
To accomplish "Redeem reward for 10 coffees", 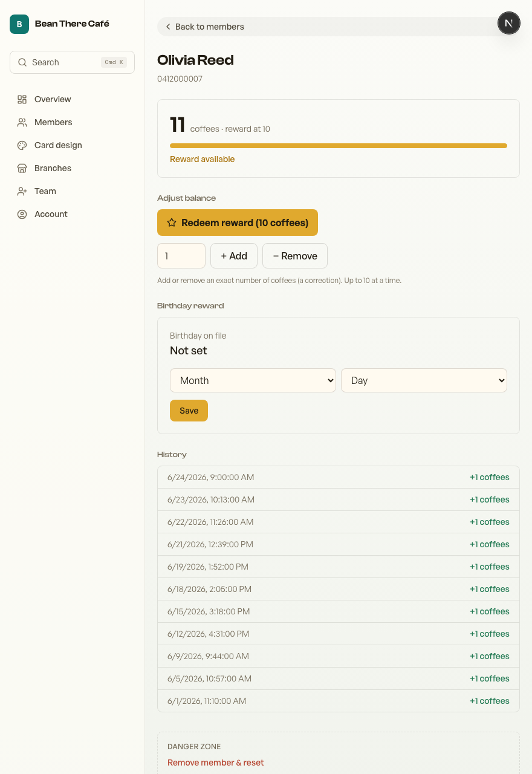I will coord(238,223).
